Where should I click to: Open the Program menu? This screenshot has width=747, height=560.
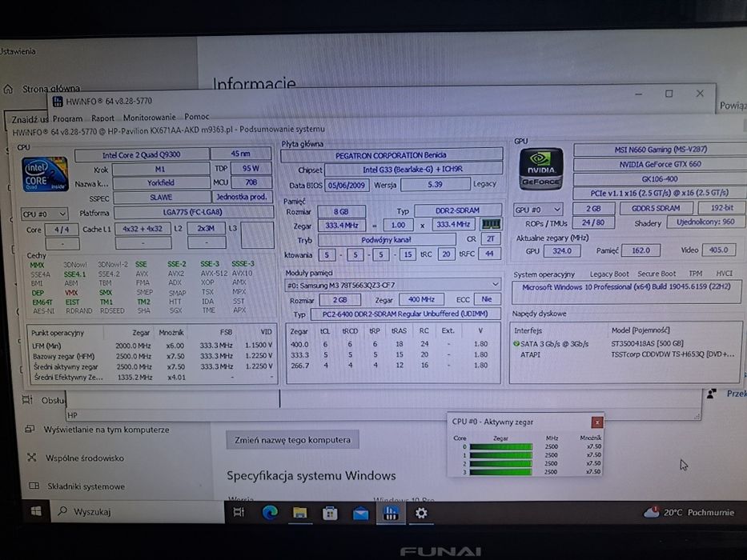tap(67, 118)
